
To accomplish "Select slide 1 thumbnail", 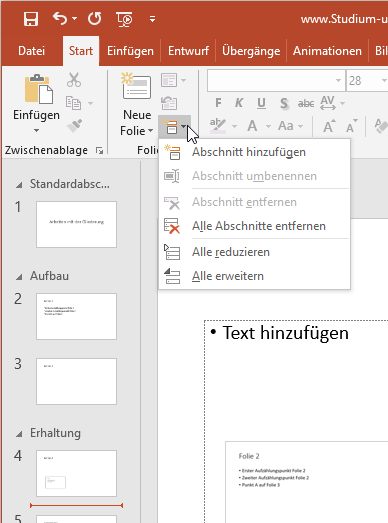I will point(76,224).
